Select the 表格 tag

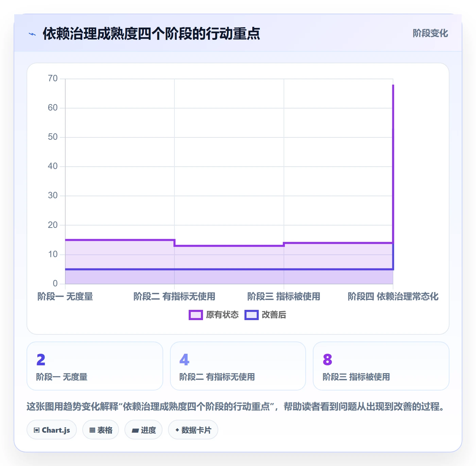[101, 430]
